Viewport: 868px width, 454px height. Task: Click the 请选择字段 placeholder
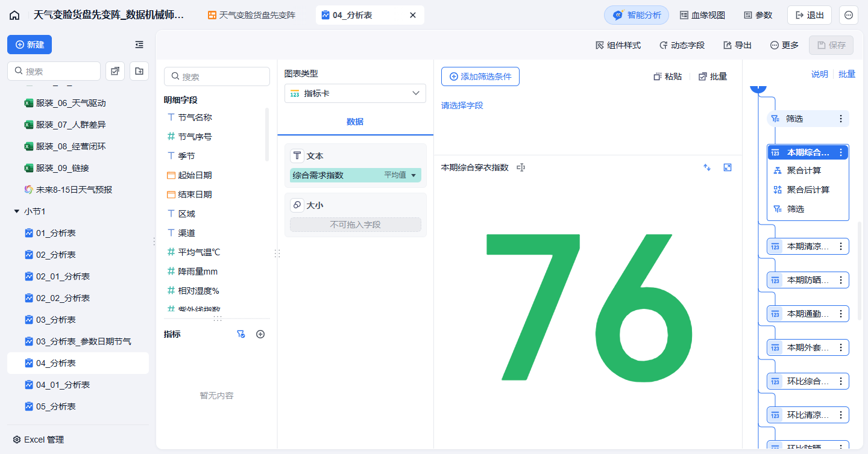pyautogui.click(x=462, y=105)
